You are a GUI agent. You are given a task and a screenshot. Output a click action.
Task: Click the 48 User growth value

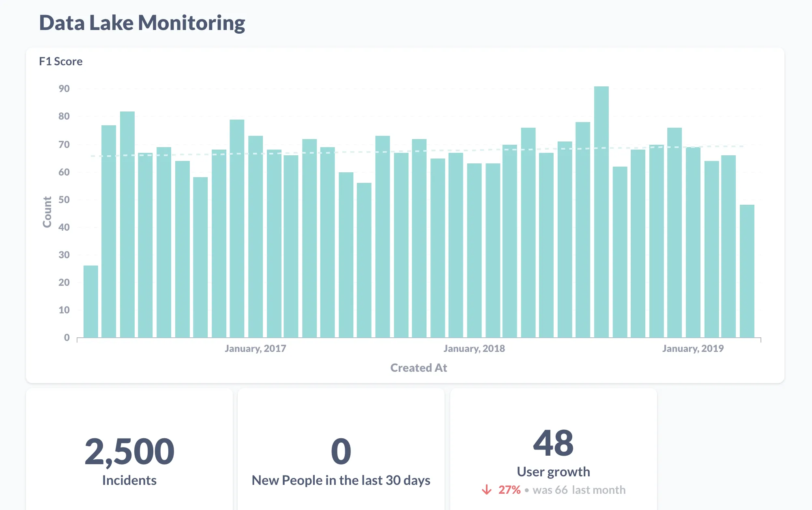click(x=553, y=443)
